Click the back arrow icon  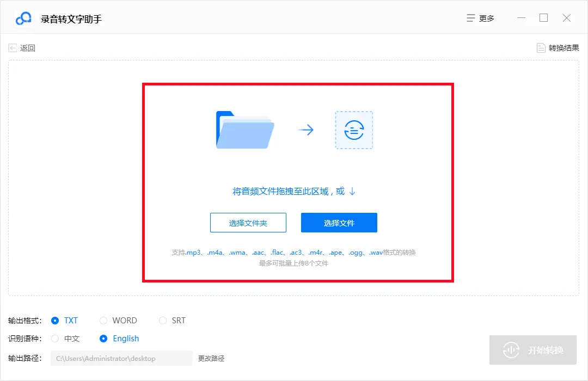12,48
